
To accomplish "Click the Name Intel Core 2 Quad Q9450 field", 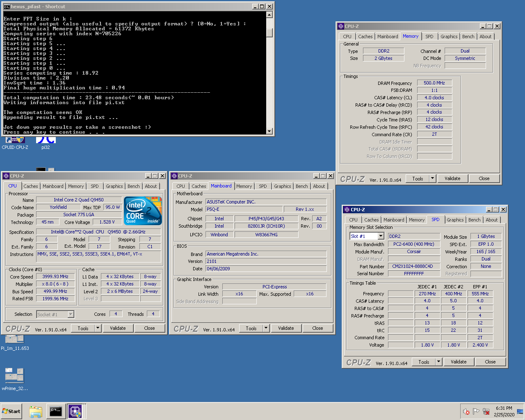I will (79, 200).
